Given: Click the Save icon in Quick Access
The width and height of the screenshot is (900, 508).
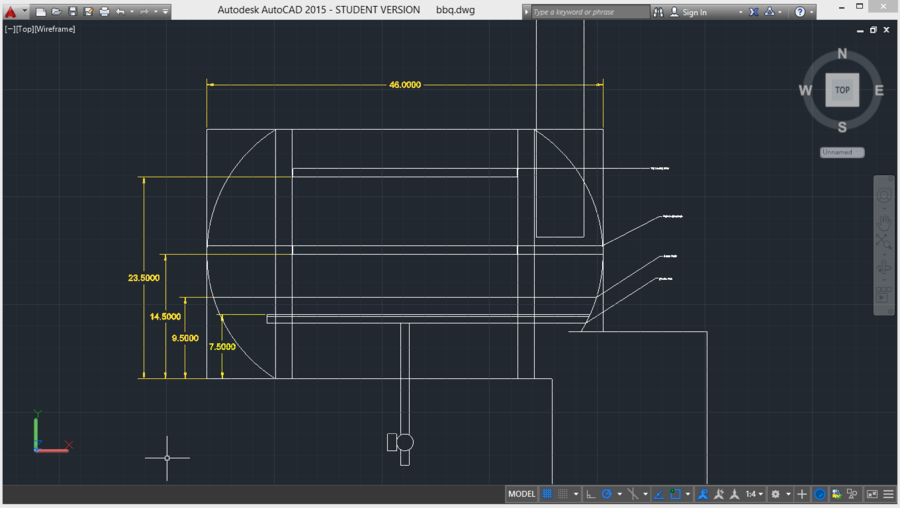Looking at the screenshot, I should pyautogui.click(x=72, y=12).
